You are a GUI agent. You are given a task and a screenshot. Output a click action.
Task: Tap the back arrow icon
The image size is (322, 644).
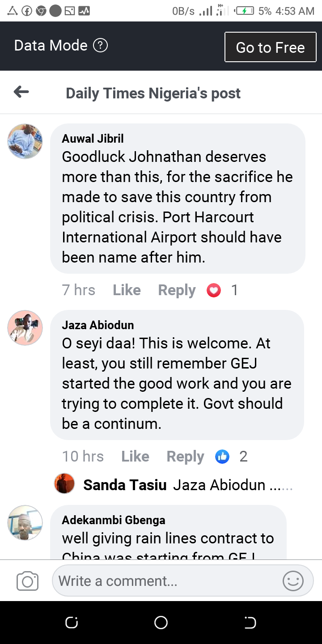pyautogui.click(x=21, y=93)
